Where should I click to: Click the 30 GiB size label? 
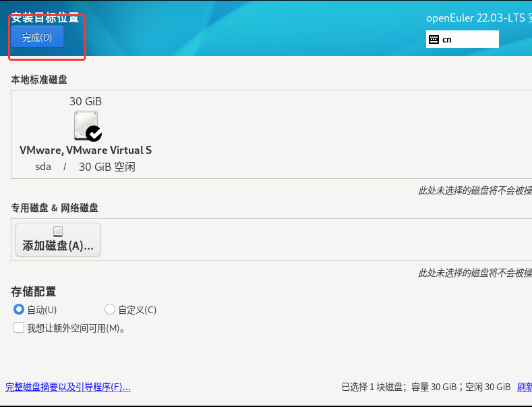(86, 101)
